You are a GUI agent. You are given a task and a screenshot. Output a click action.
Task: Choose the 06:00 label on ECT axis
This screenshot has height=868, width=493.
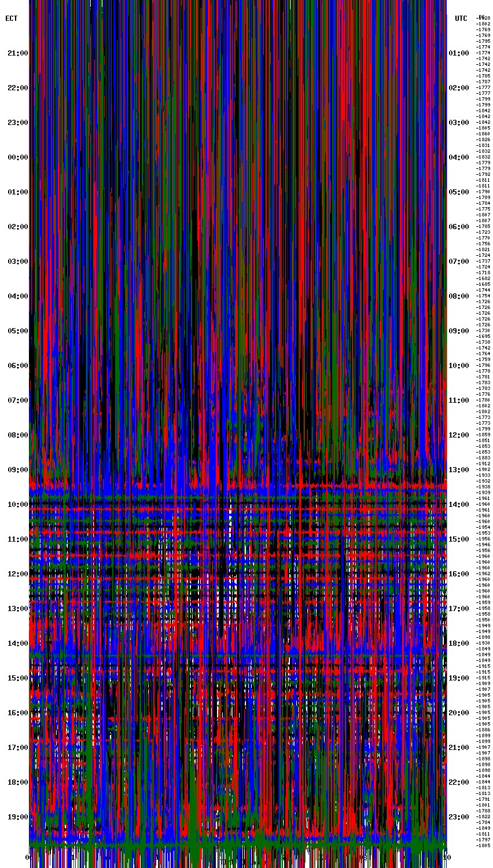(18, 366)
